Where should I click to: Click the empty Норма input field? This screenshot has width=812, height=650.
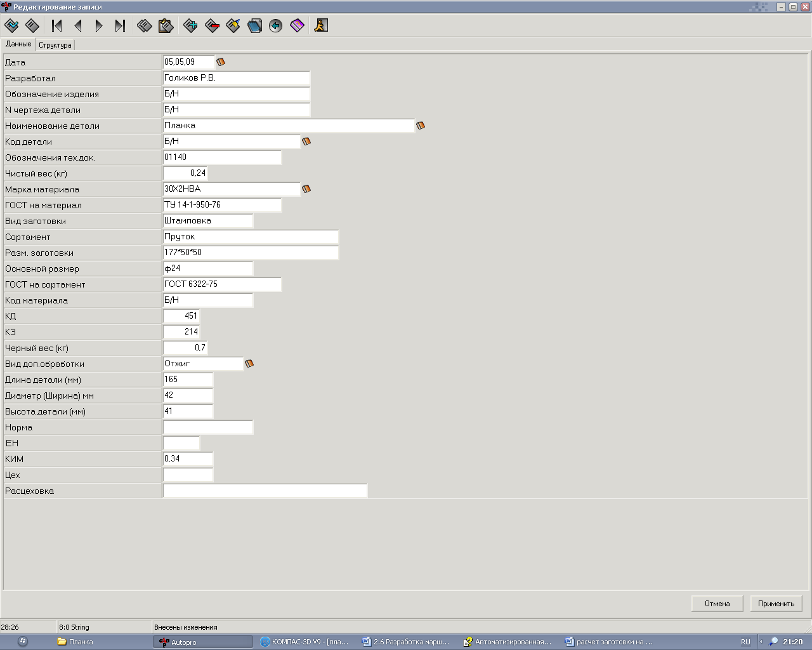[x=208, y=427]
